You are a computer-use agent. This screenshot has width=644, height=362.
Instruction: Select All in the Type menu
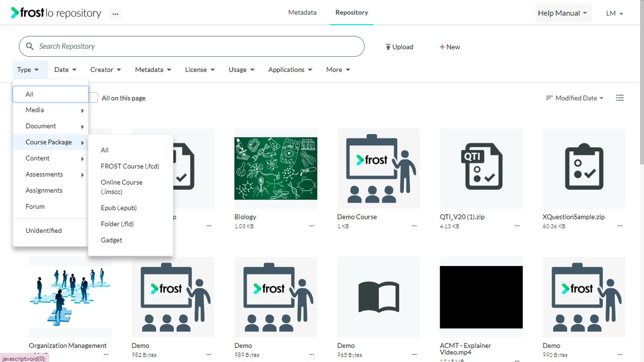51,94
